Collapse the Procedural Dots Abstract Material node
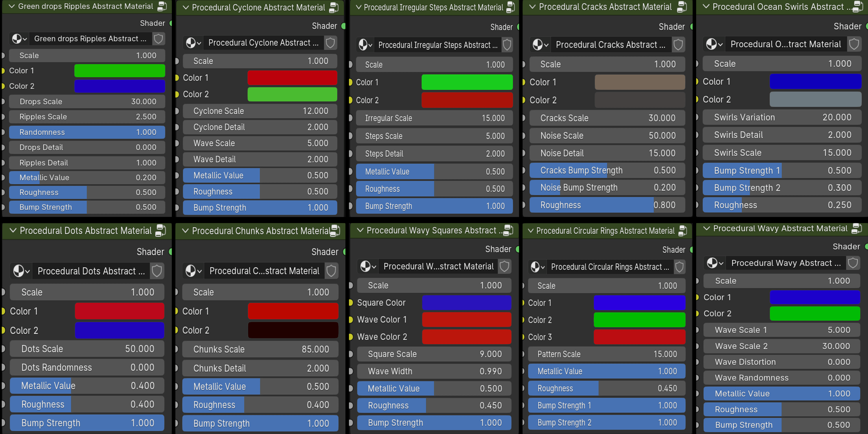This screenshot has height=434, width=868. click(12, 231)
